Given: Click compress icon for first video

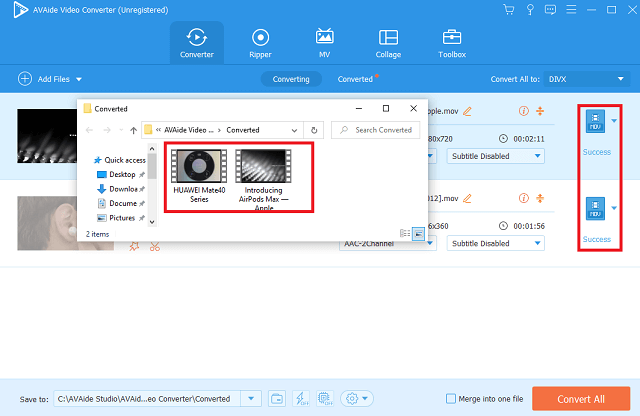Looking at the screenshot, I should [540, 111].
